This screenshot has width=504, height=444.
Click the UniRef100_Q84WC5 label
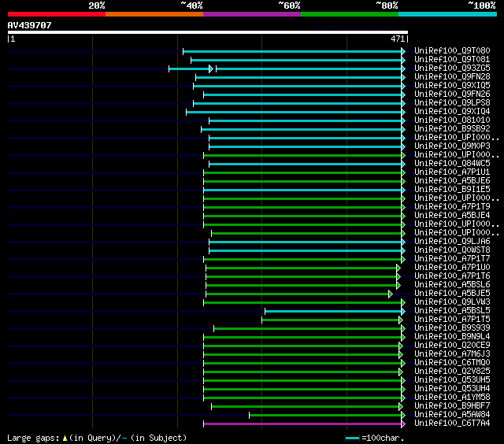pyautogui.click(x=452, y=163)
